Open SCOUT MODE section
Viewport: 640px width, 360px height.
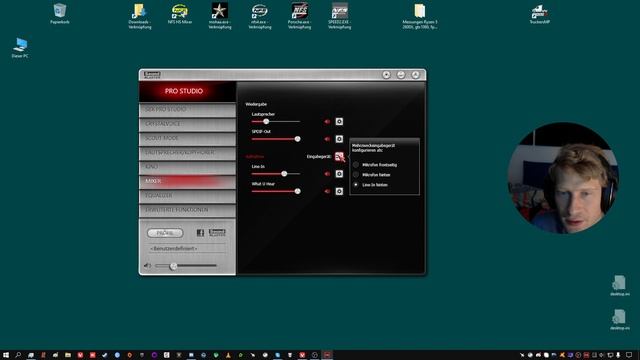187,138
